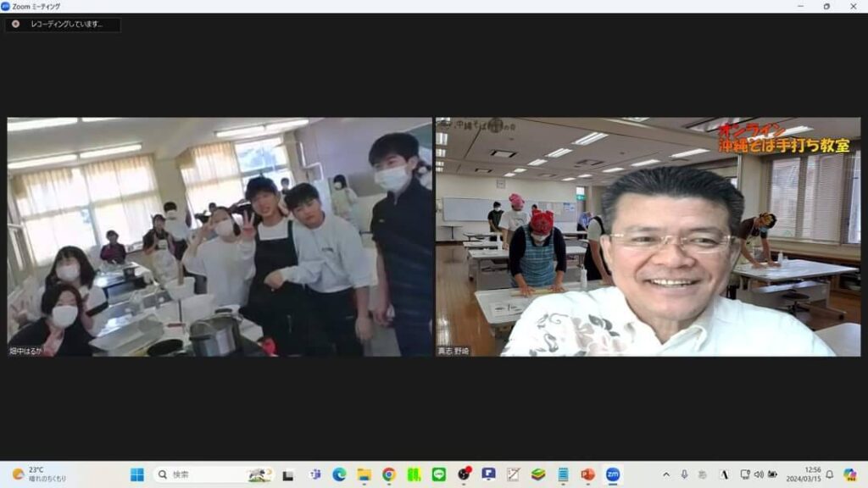
Task: Open Microsoft Edge browser
Action: coord(339,474)
